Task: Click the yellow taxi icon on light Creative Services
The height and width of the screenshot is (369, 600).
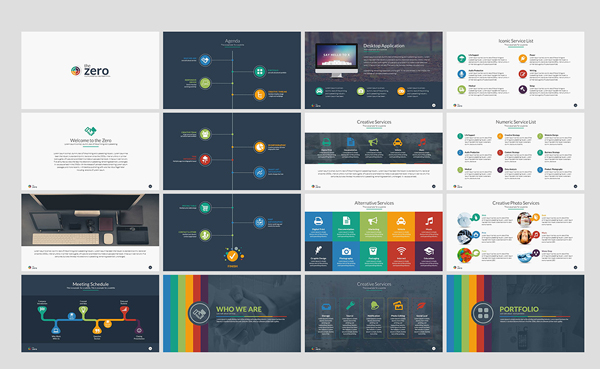Action: (398, 142)
